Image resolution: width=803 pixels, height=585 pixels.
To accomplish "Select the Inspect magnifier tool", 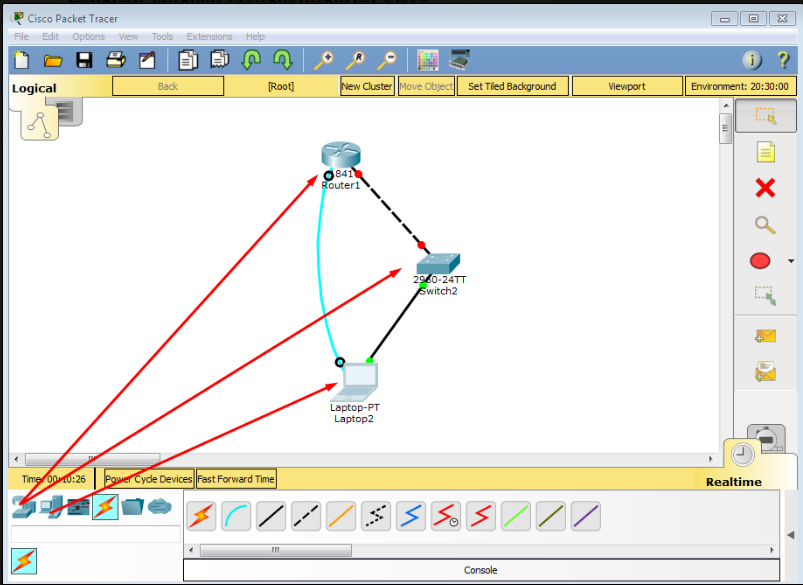I will (x=763, y=224).
